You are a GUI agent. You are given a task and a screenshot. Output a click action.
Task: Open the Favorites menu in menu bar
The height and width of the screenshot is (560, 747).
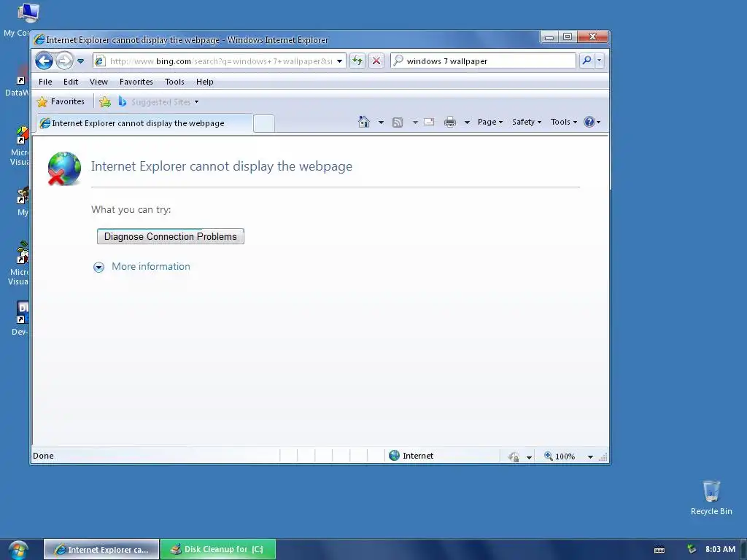[x=136, y=82]
